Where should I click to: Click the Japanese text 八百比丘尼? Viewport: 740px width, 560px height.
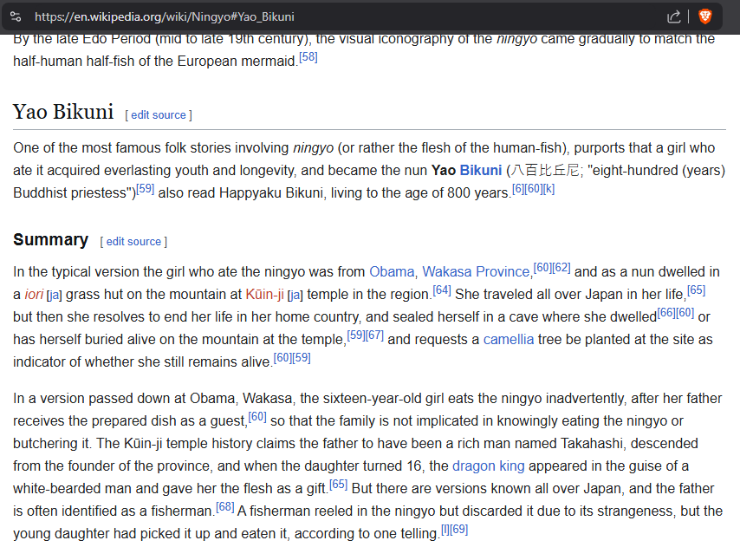545,170
